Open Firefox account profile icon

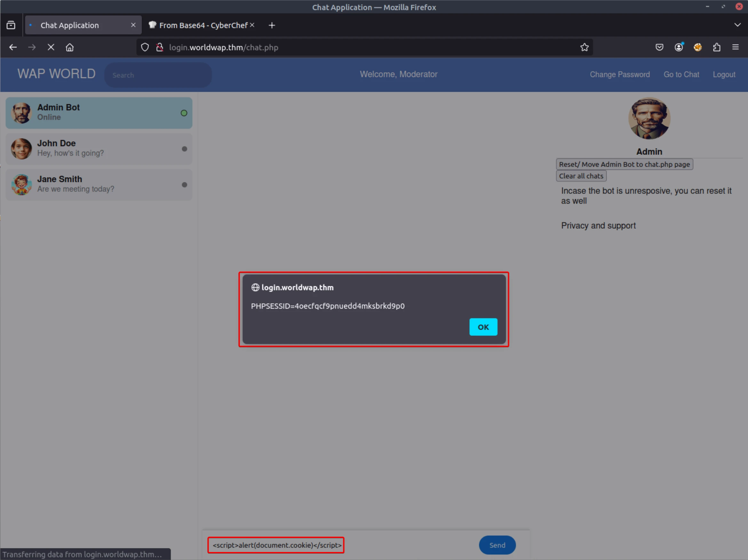point(678,47)
